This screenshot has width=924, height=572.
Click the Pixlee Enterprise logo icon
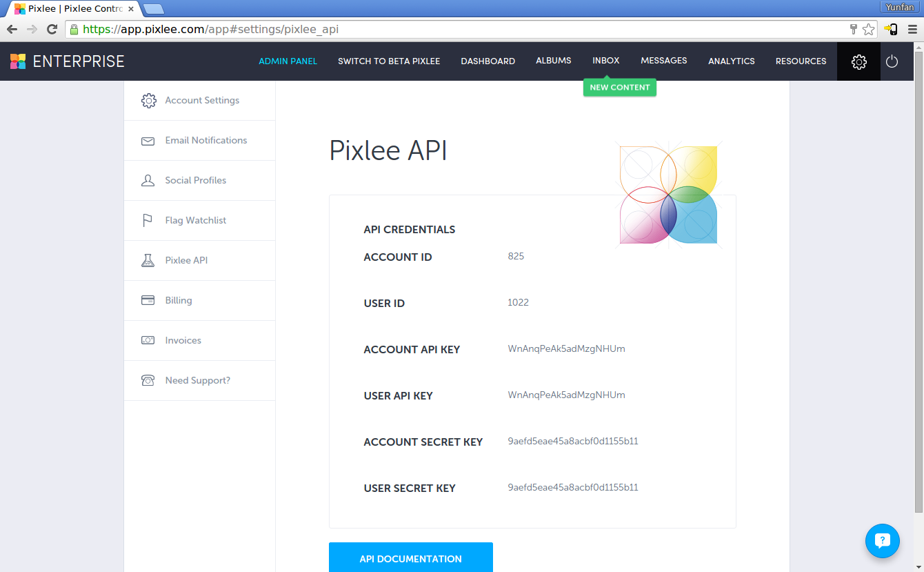point(18,61)
